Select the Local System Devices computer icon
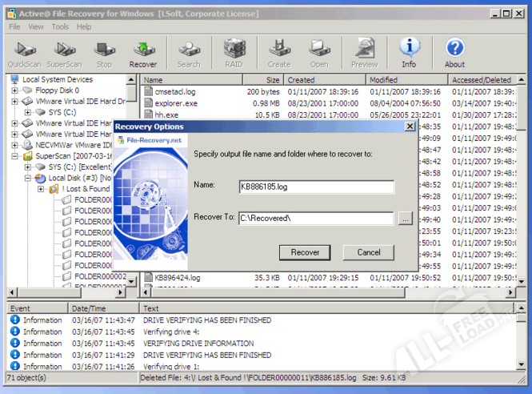Viewport: 532px width, 394px height. tap(14, 79)
